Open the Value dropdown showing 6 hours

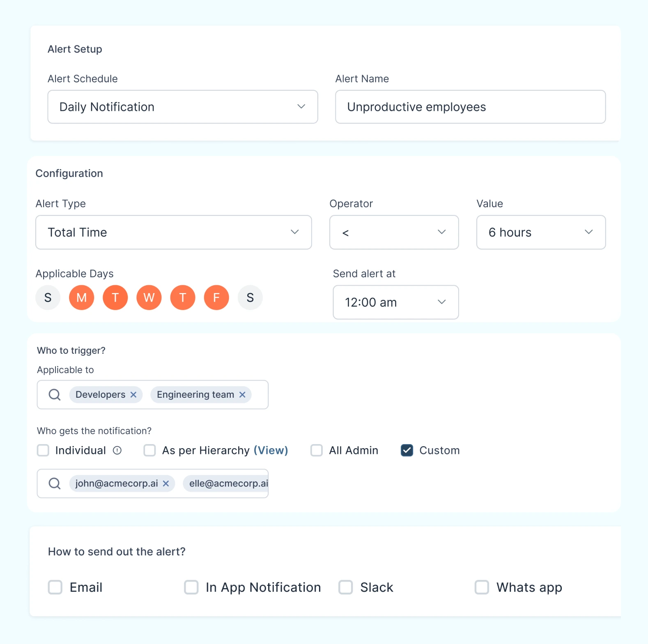(541, 232)
